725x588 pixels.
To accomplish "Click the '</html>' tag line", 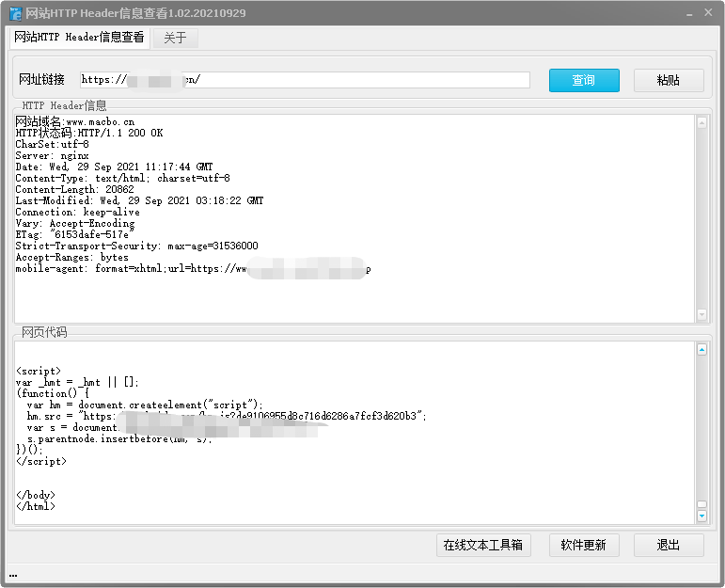I will coord(36,506).
